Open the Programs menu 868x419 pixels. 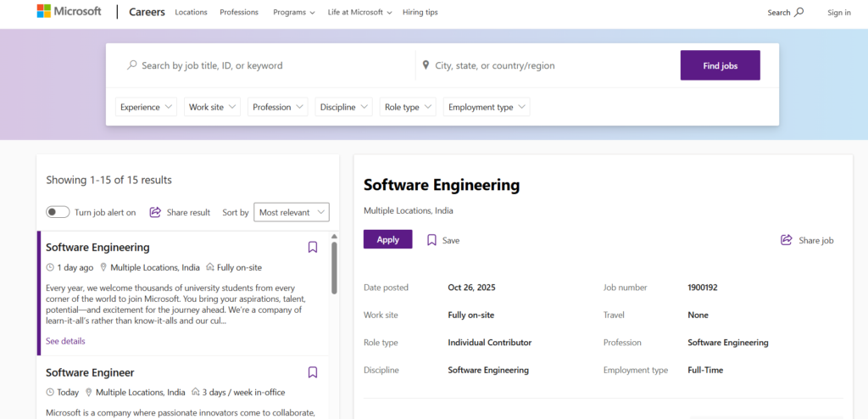[293, 13]
